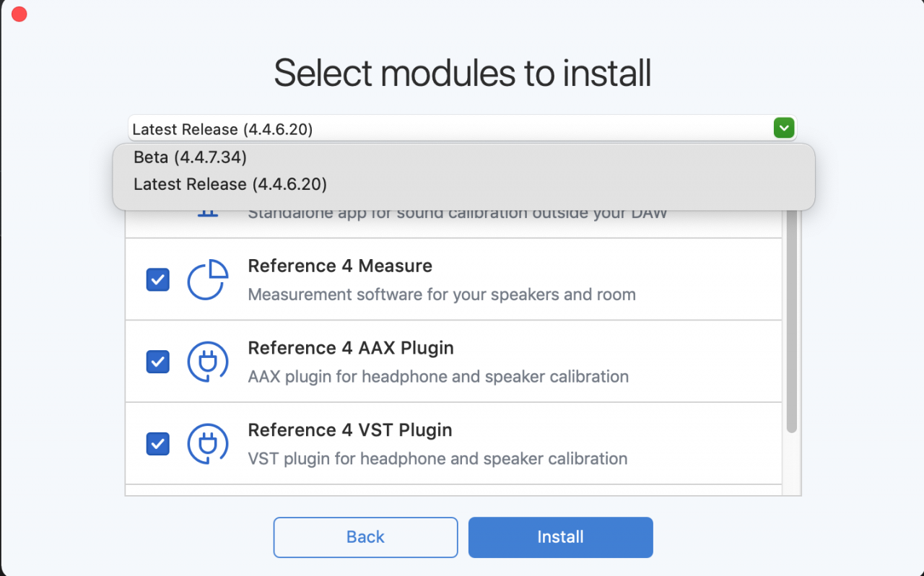Click the Latest Release version combo box field
924x576 pixels.
coord(448,129)
